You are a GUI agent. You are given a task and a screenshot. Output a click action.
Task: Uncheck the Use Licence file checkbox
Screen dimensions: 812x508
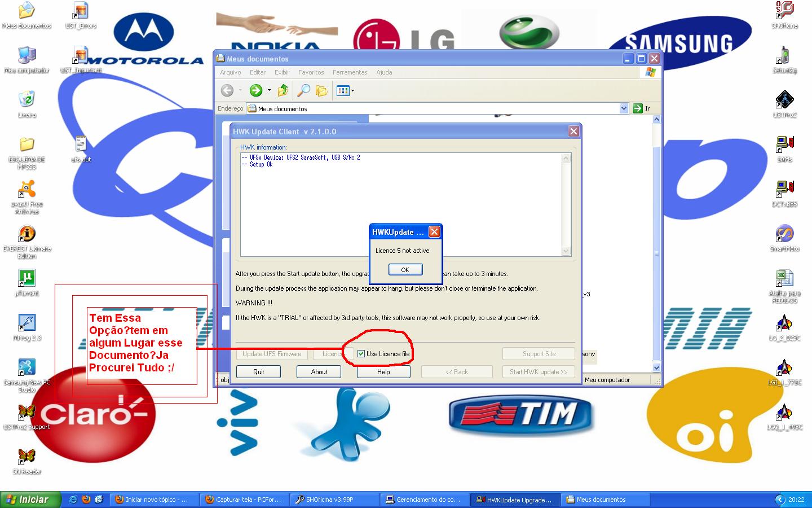[361, 354]
